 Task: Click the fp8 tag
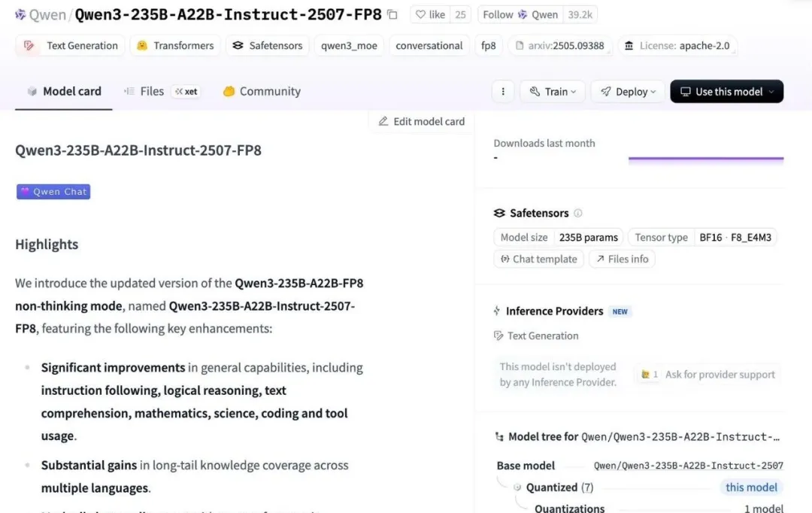489,46
